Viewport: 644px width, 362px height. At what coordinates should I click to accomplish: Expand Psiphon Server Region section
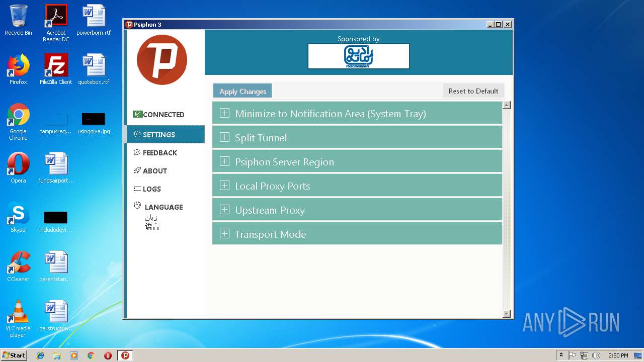(357, 161)
